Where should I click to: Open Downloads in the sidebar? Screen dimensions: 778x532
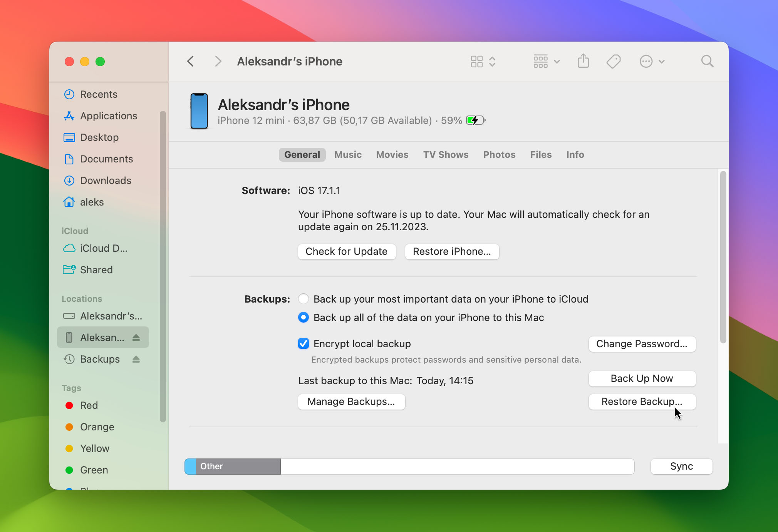(103, 181)
